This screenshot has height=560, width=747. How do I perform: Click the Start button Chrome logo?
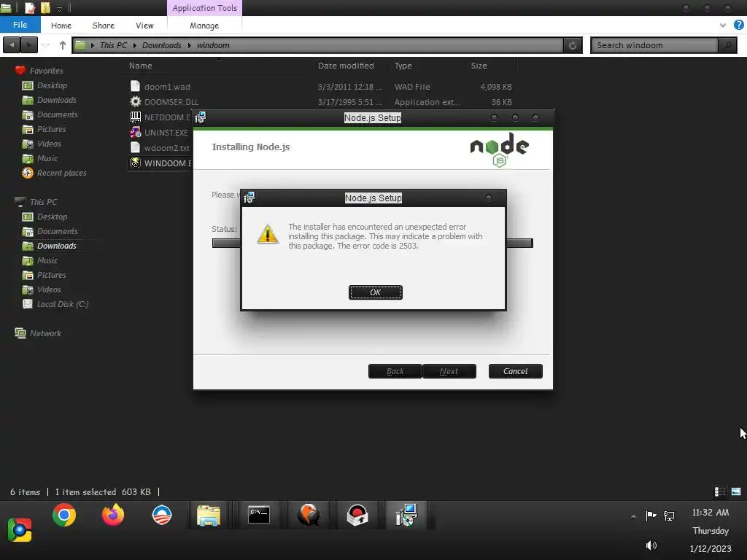click(20, 530)
